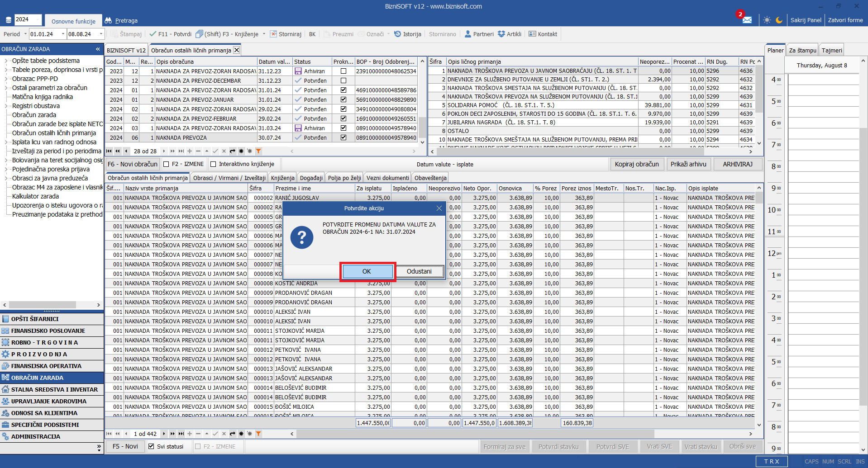Enable the F2 - IZMENE checkbox

(x=166, y=164)
